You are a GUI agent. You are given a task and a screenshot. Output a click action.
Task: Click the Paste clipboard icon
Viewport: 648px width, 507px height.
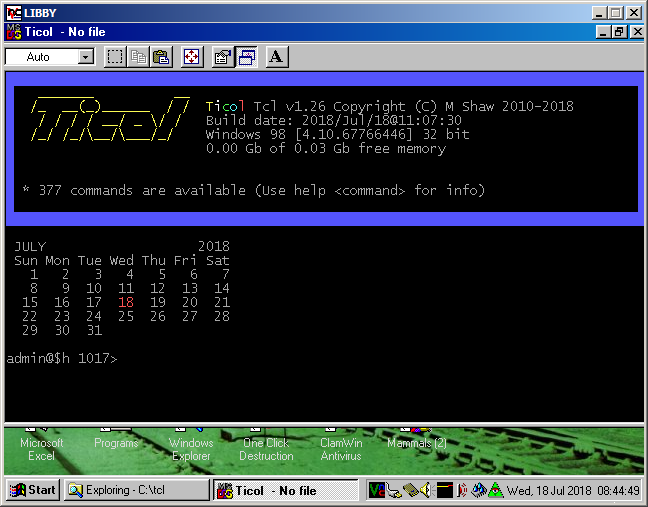coord(161,57)
